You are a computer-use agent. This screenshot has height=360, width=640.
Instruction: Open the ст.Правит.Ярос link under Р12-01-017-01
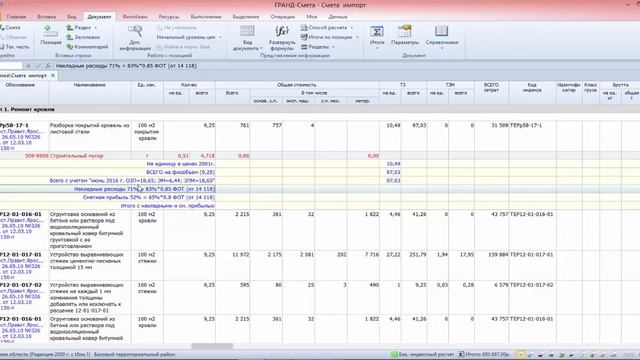(21, 260)
